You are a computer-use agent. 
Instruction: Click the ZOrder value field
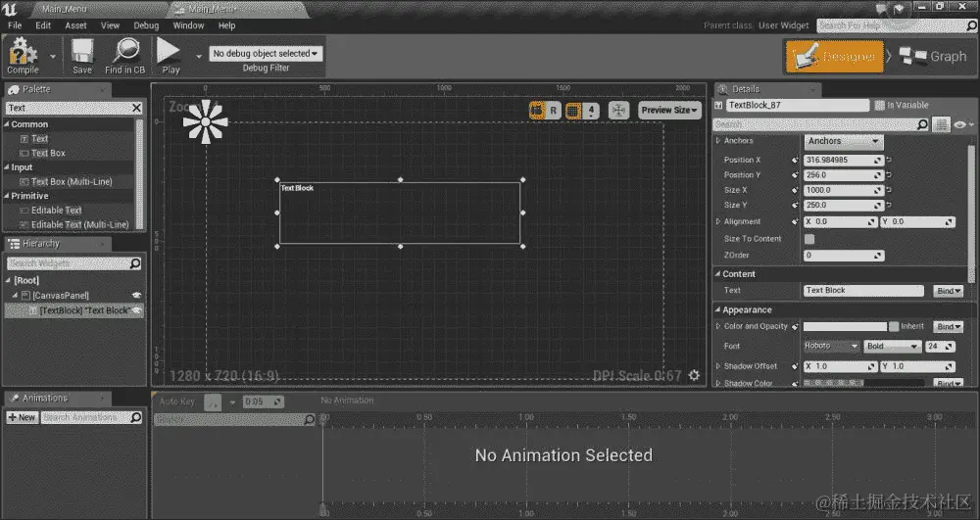[843, 256]
